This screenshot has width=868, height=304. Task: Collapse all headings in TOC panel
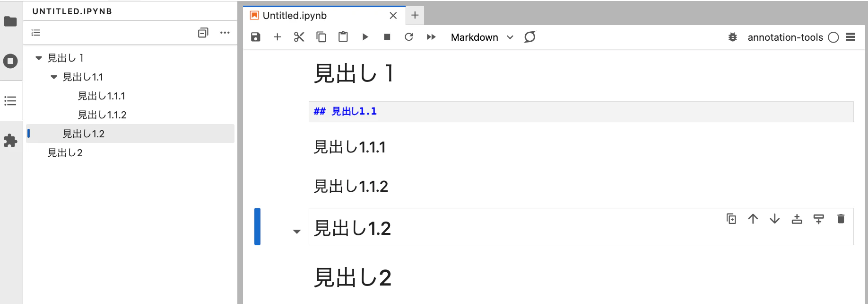203,33
